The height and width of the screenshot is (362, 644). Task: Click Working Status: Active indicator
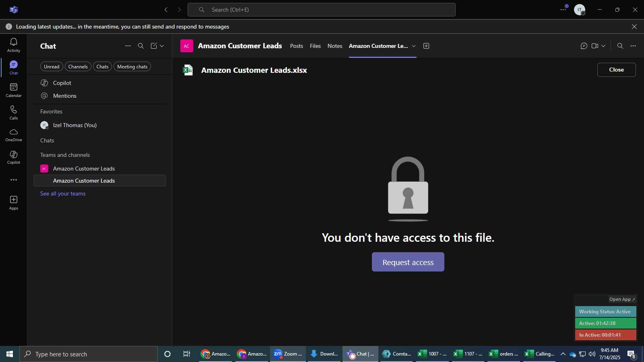click(606, 312)
